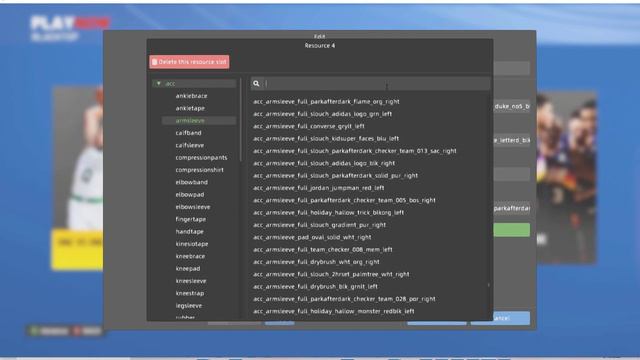The height and width of the screenshot is (360, 640).
Task: Select the kinesiotape category
Action: click(x=192, y=244)
